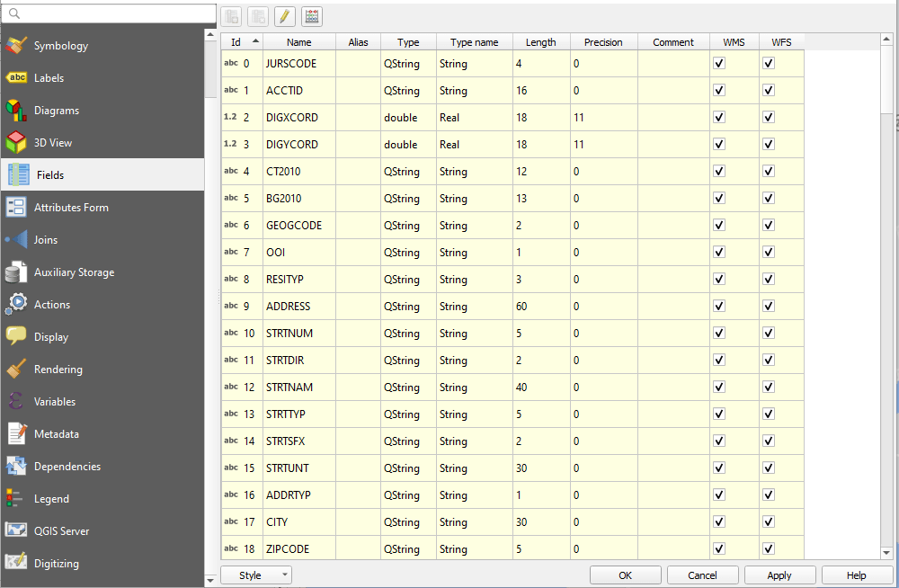
Task: Uncheck the WMS checkbox for CITY
Action: (718, 521)
